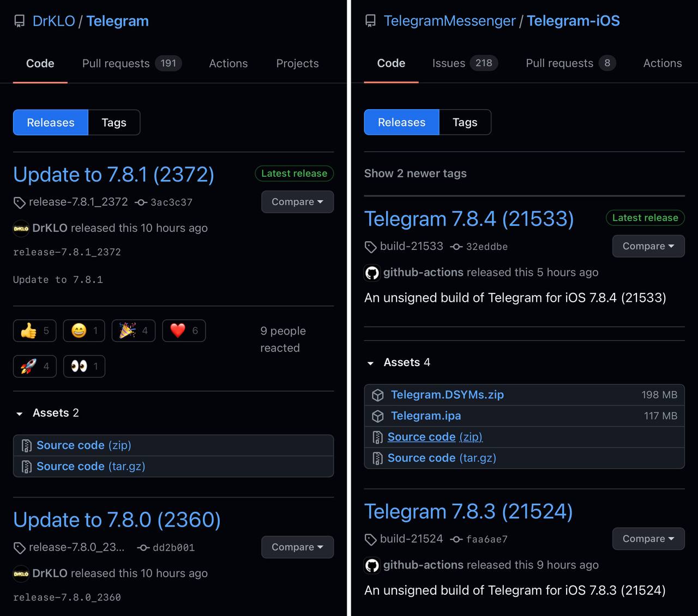Toggle the grinning face reaction
This screenshot has height=616, width=698.
click(x=84, y=331)
